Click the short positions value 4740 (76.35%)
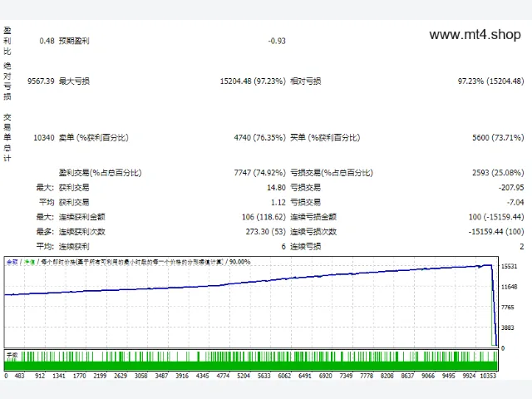 click(260, 138)
